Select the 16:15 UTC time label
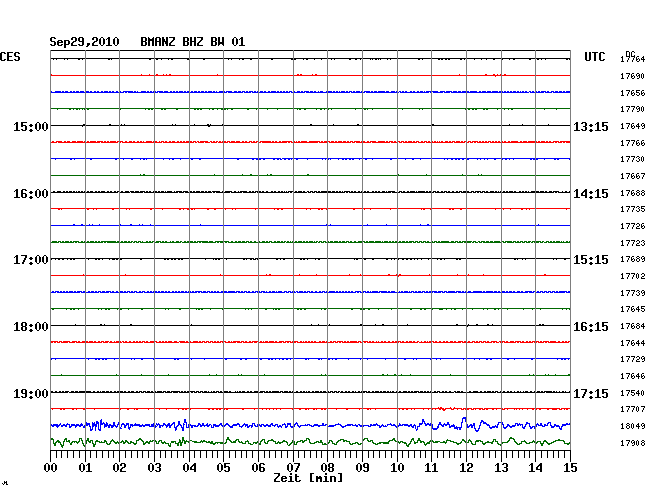This screenshot has width=650, height=494. click(x=591, y=327)
